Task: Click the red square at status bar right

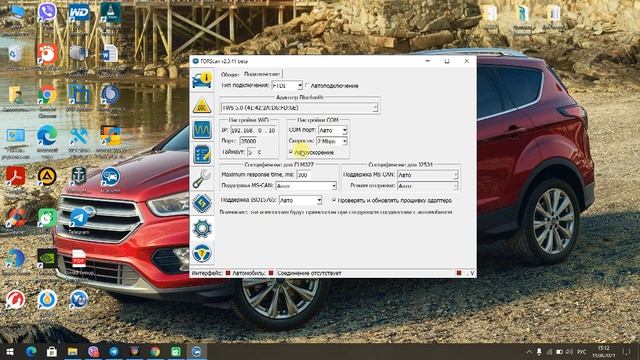Action: pyautogui.click(x=459, y=273)
